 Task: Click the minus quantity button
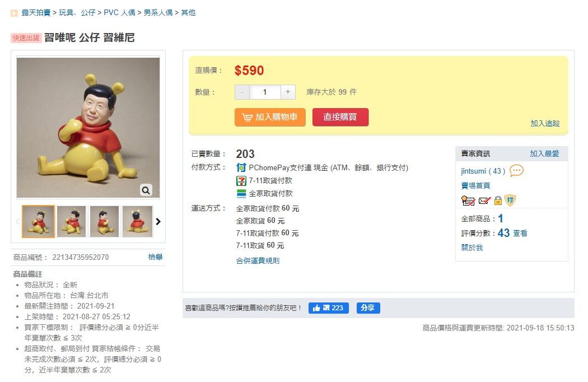(242, 92)
